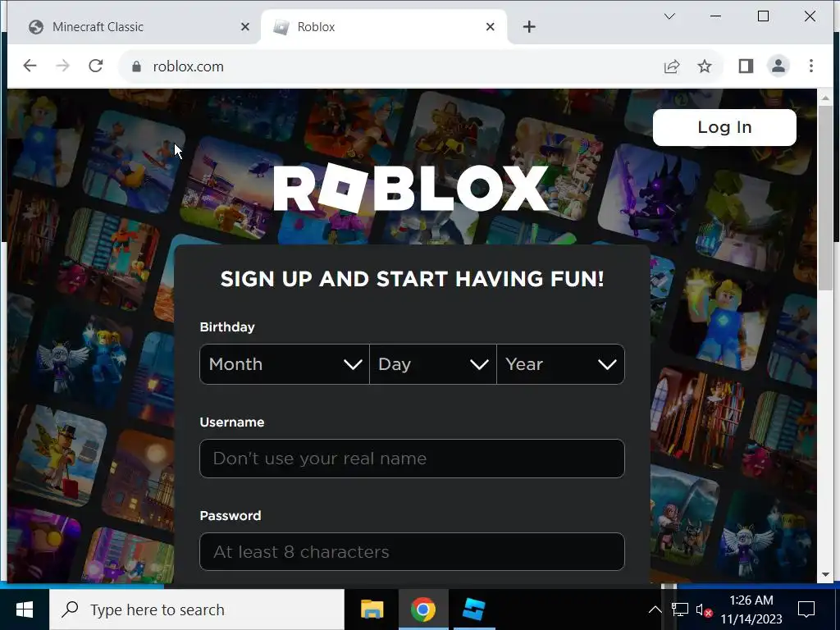Minimize the Chrome window
The image size is (840, 630).
pos(715,16)
